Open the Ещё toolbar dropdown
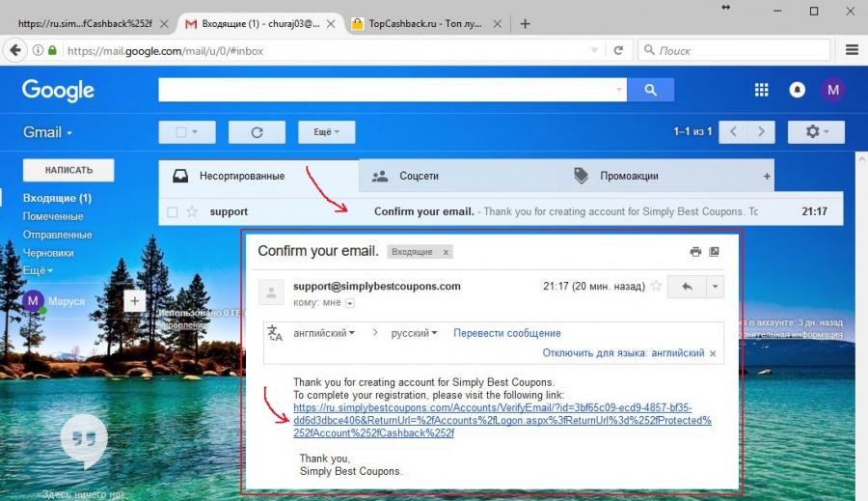Screen dimensions: 868x501 point(327,132)
